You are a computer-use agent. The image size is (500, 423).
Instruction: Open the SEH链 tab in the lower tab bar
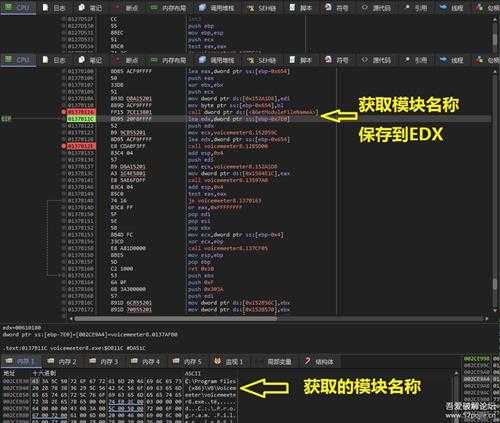262,60
